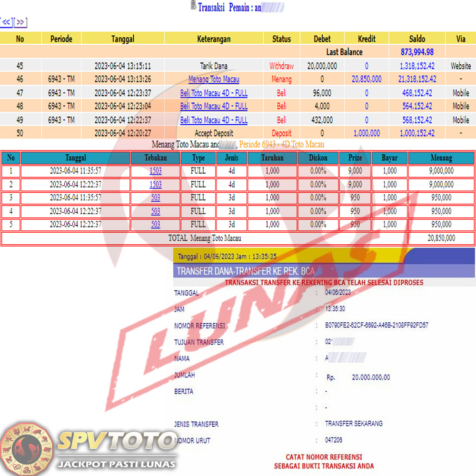Click the previous page "<<" button
Screen dimensions: 476x476
7,22
